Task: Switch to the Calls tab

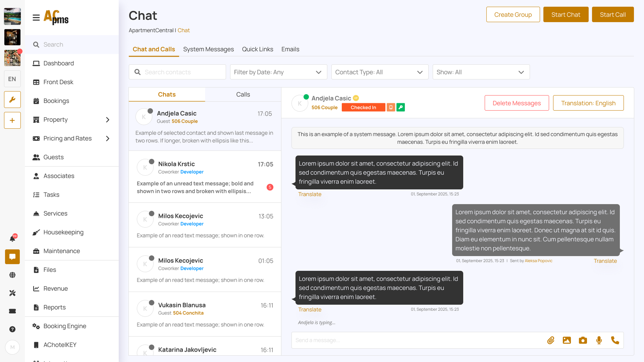Action: 243,95
